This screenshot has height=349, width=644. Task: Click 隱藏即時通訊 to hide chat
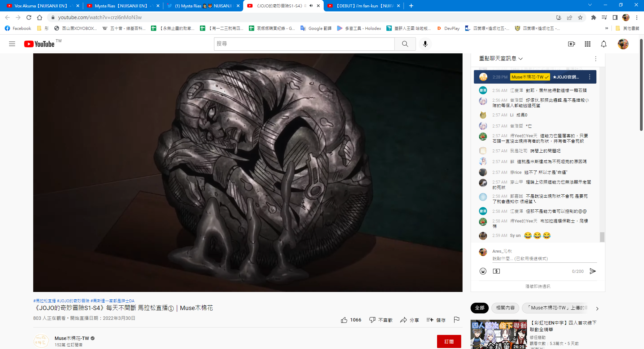coord(538,286)
